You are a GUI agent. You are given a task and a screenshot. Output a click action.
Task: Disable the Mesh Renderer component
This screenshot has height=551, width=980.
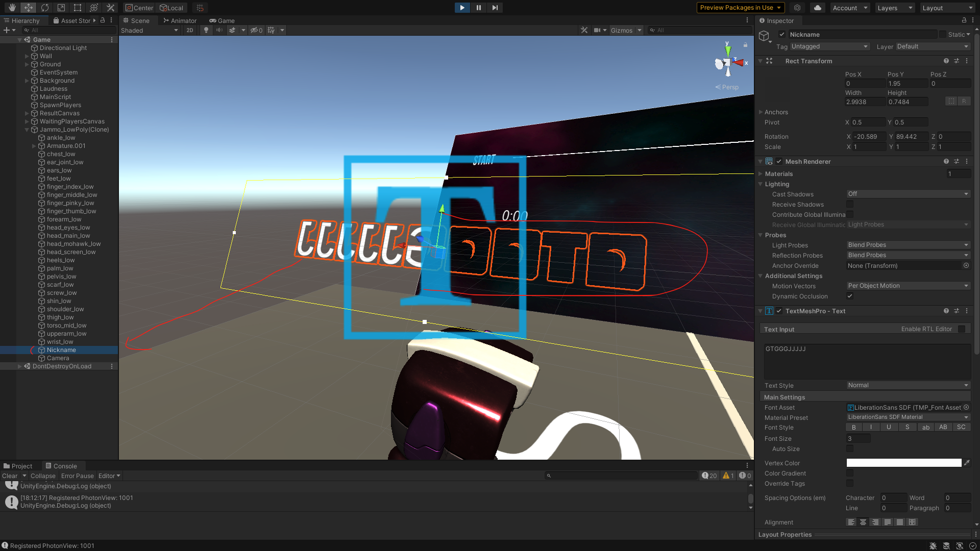tap(779, 161)
